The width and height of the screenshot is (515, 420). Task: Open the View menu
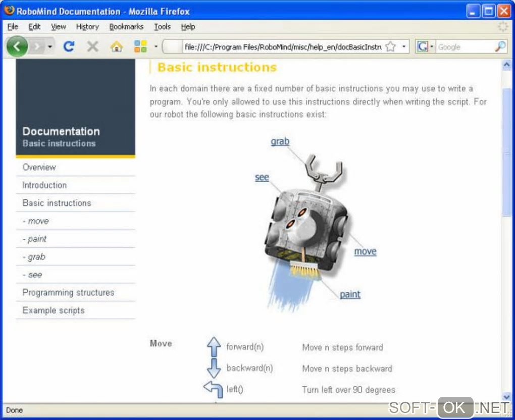coord(58,27)
